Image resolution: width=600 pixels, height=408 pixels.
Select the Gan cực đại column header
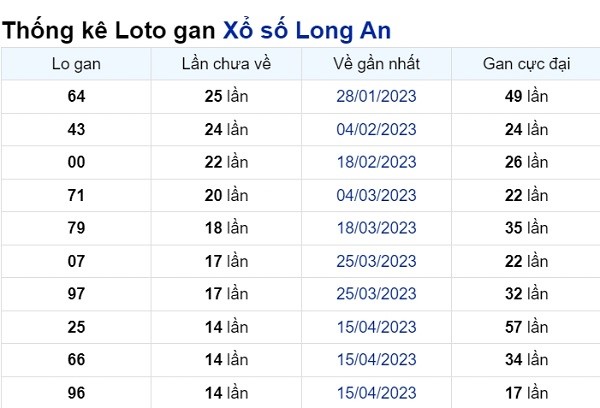(x=526, y=64)
